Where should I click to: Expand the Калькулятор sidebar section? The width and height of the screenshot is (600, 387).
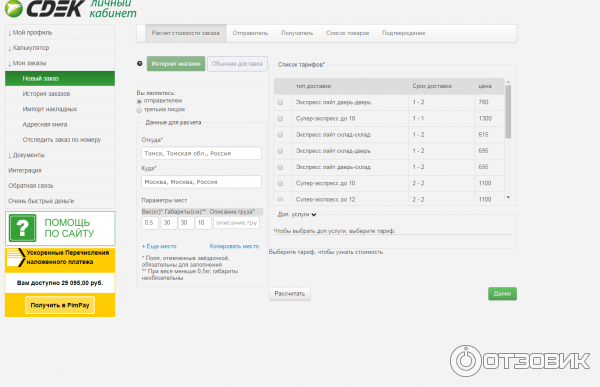click(60, 48)
